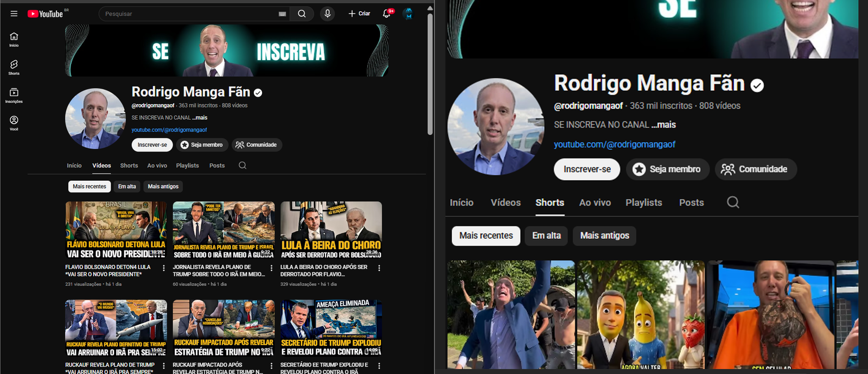Open Playlists tab in left window

(x=188, y=166)
